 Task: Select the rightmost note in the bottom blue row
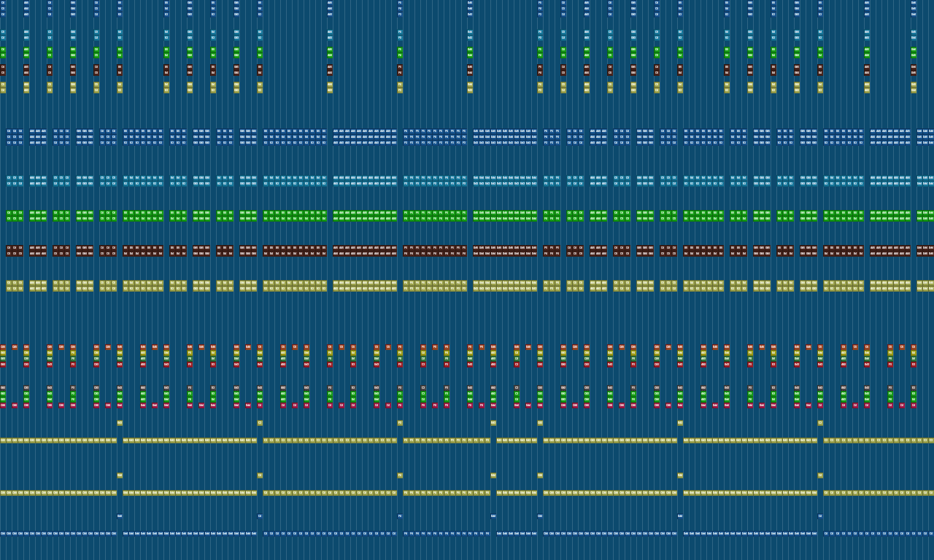point(931,534)
